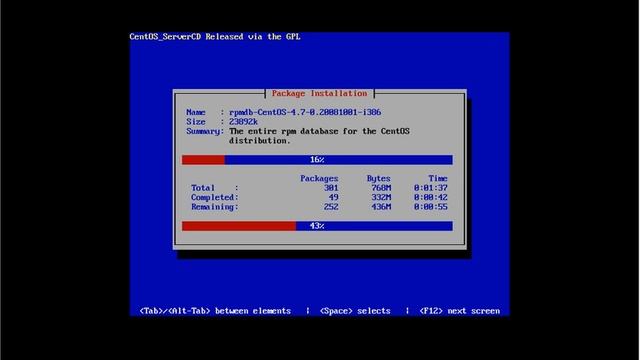Click completed time value 0:00:42
Image resolution: width=640 pixels, height=360 pixels.
click(431, 197)
